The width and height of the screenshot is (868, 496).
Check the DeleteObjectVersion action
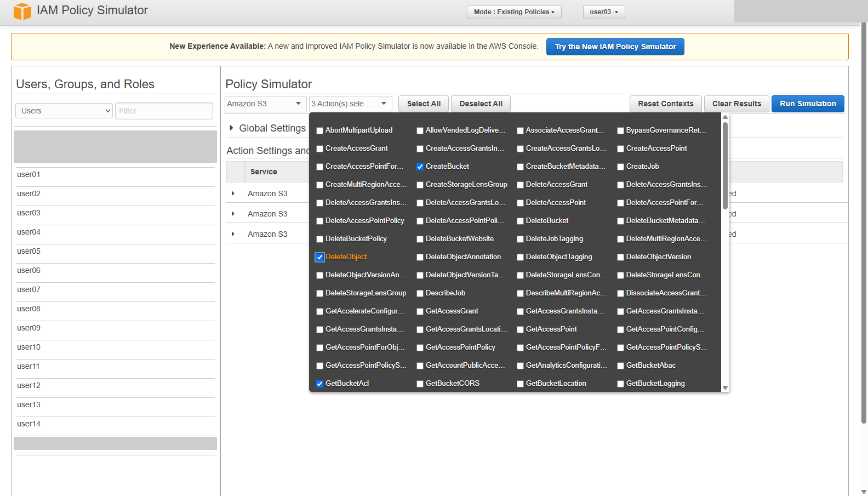pos(621,258)
